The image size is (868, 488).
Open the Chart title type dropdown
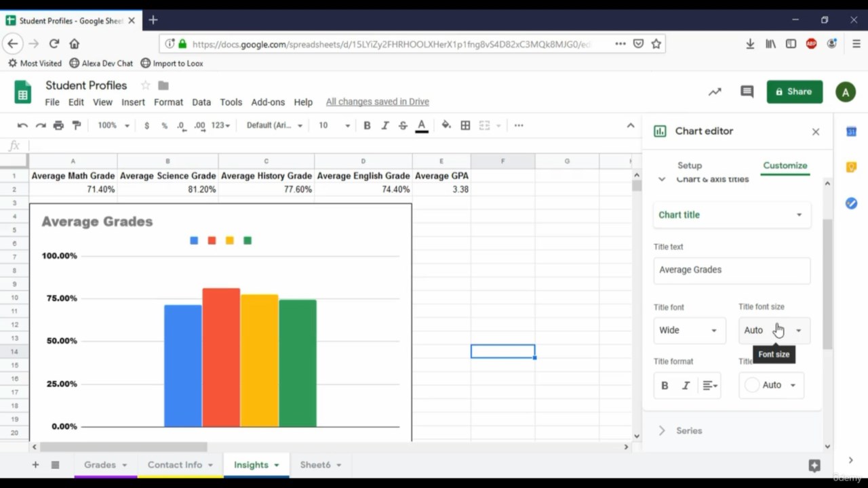[732, 215]
